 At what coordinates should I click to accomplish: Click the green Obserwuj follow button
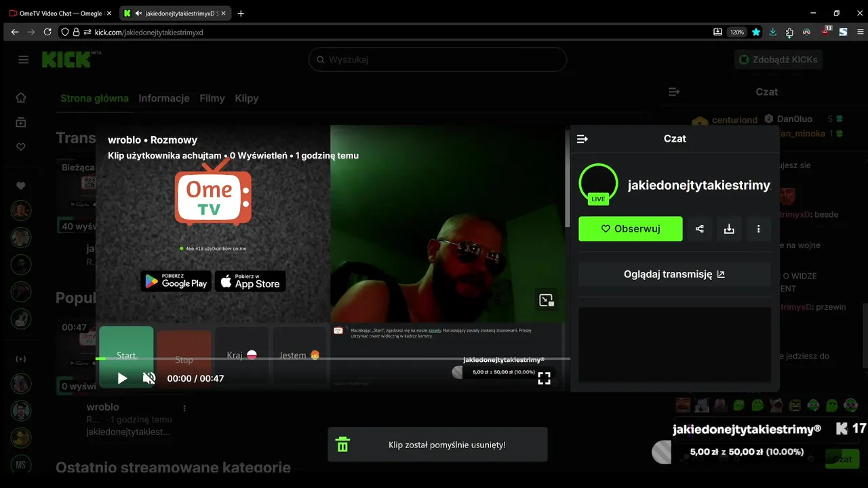point(631,229)
